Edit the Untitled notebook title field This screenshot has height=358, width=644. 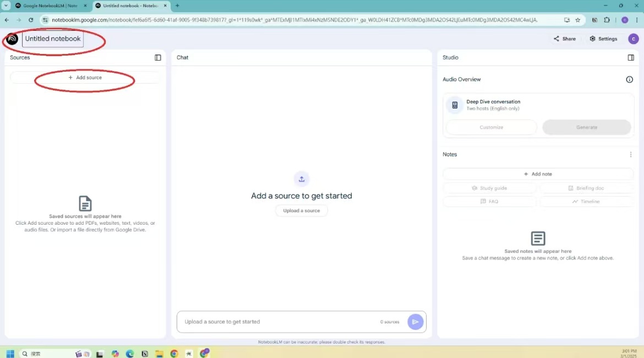[53, 39]
